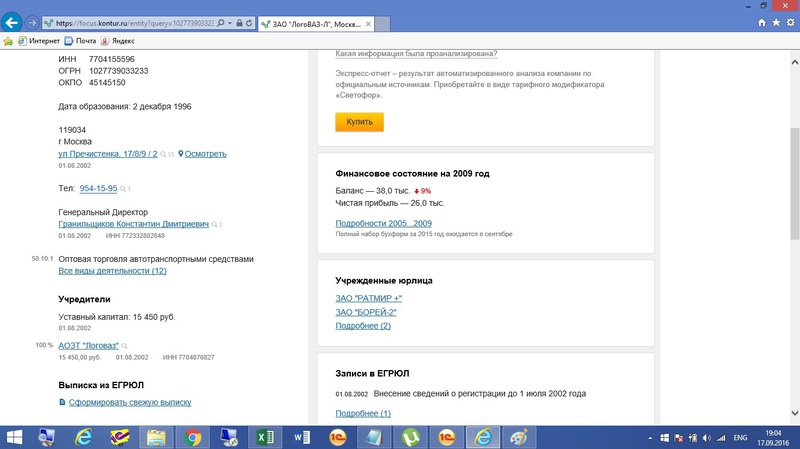This screenshot has width=800, height=449.
Task: Click the Осмотреть map link
Action: tap(206, 154)
